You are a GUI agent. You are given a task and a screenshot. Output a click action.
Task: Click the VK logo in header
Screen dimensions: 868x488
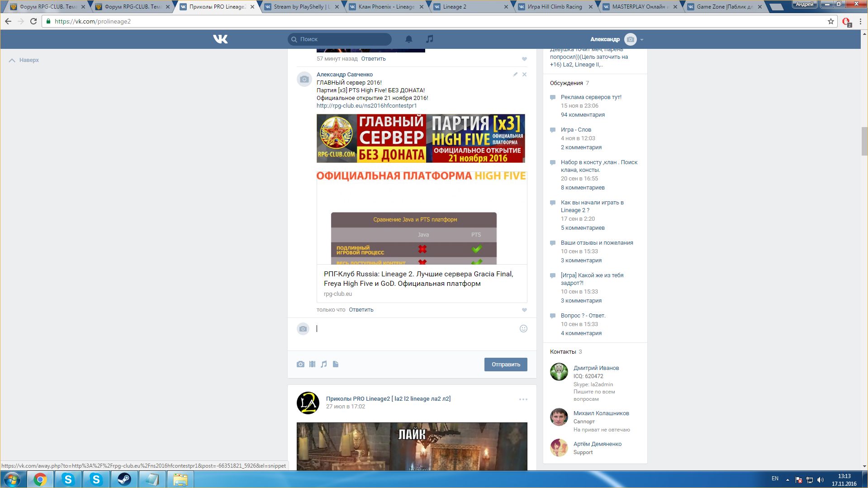pos(220,39)
